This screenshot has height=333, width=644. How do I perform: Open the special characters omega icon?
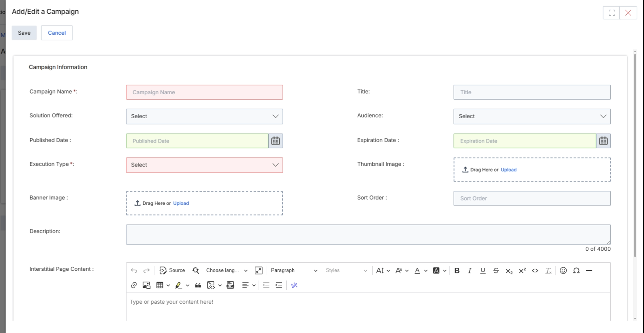(576, 270)
